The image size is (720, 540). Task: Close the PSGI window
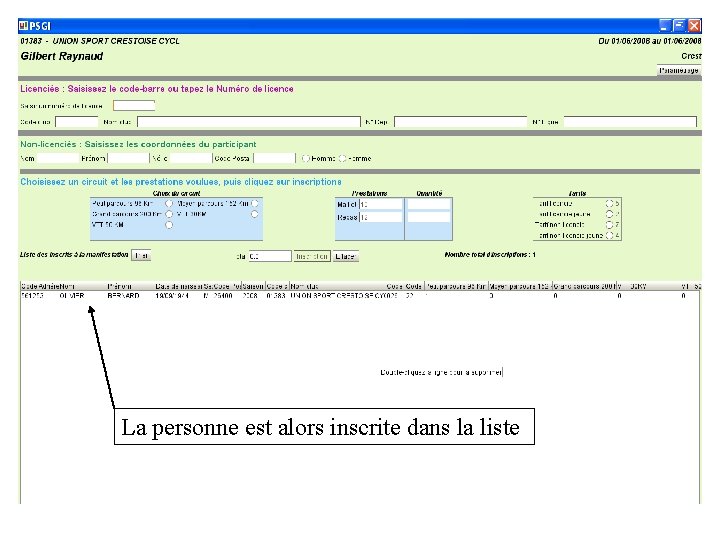pyautogui.click(x=694, y=26)
